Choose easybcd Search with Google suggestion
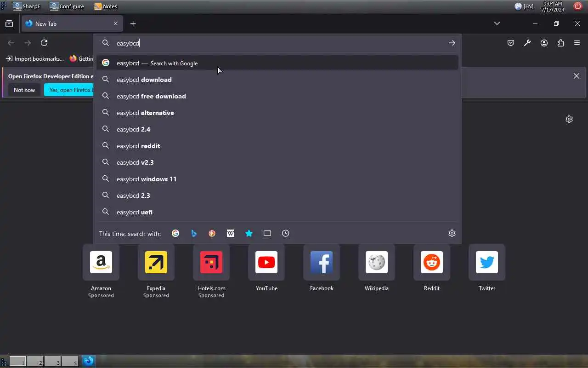The image size is (588, 368). coord(277,63)
